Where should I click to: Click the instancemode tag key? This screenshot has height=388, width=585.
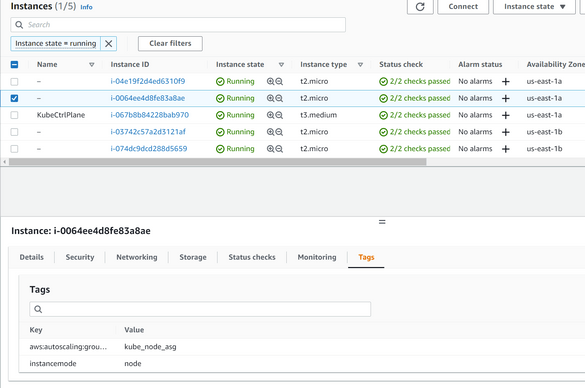[53, 363]
